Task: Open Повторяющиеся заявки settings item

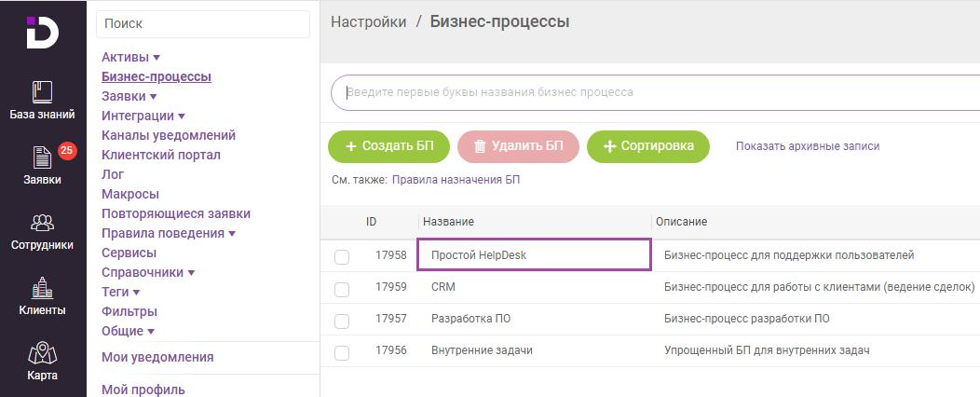Action: point(176,213)
